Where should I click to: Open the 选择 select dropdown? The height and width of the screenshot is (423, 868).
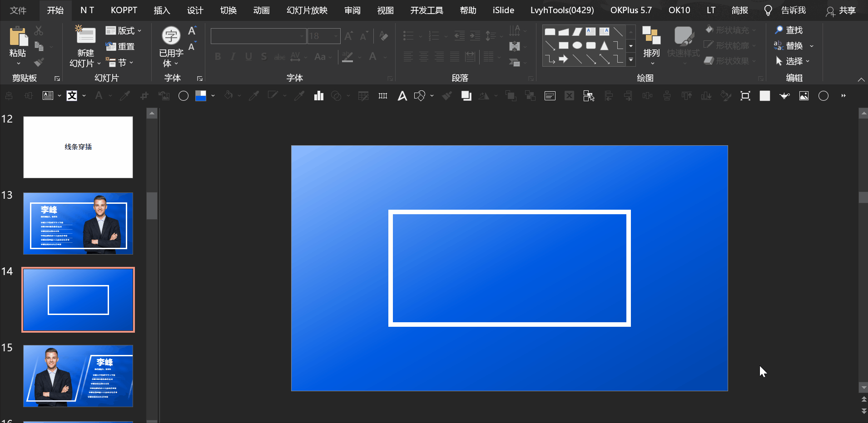click(x=793, y=61)
